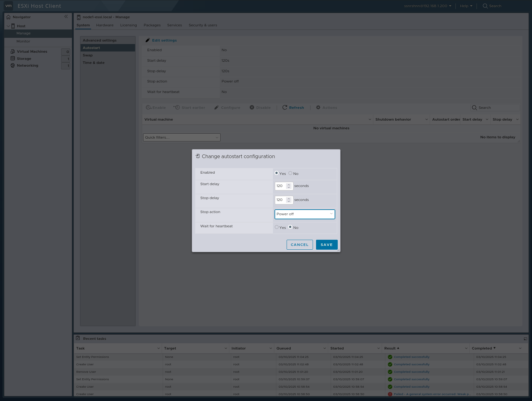532x401 pixels.
Task: Increase Start delay using the stepper arrow
Action: 289,185
